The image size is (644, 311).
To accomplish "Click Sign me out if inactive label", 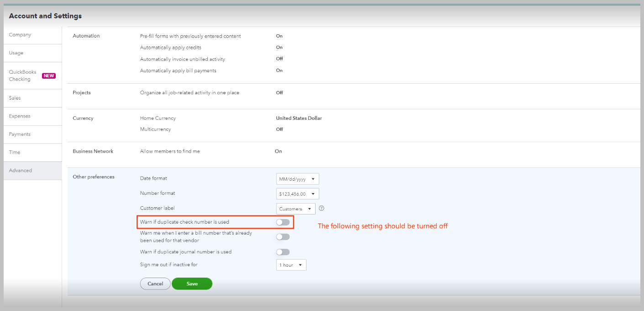I will [169, 264].
